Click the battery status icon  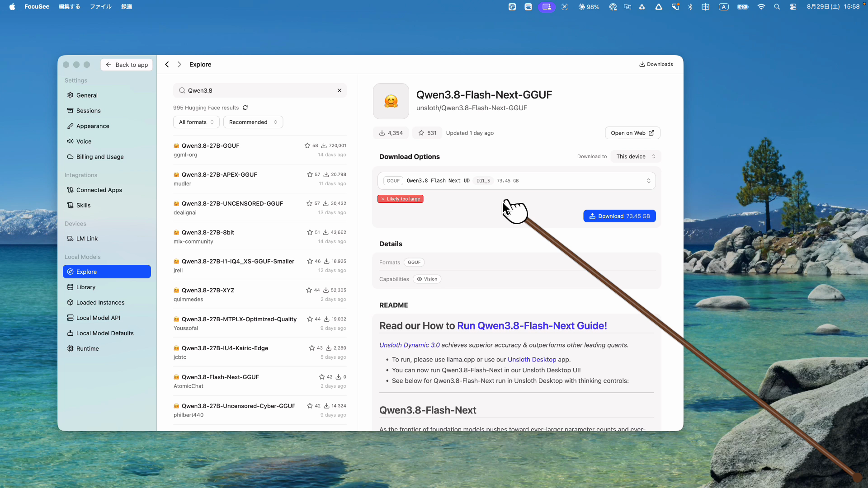click(743, 7)
